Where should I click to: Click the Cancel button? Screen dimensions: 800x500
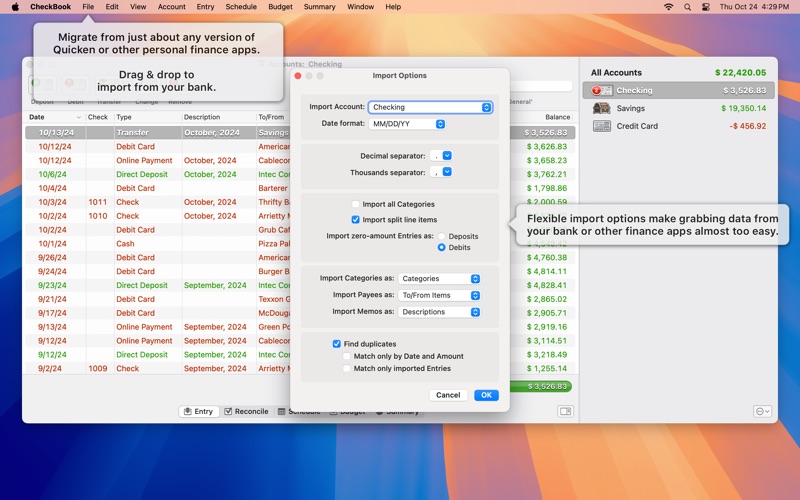tap(448, 395)
